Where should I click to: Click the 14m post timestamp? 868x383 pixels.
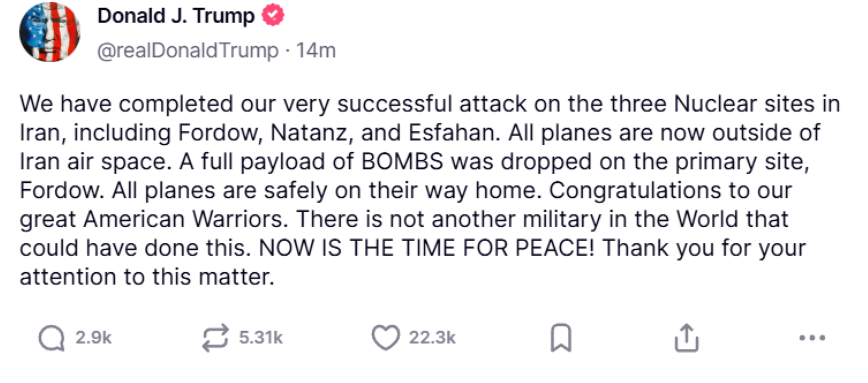tap(315, 51)
